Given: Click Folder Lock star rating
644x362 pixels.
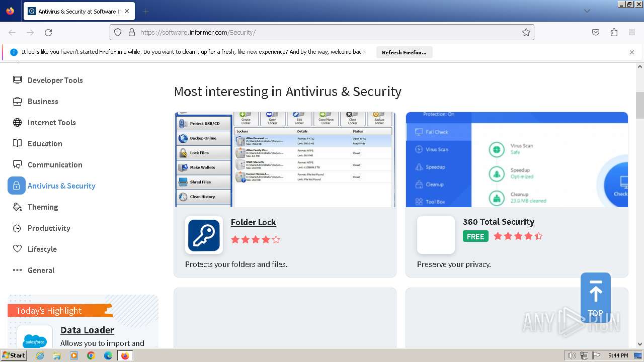Looking at the screenshot, I should [x=256, y=240].
